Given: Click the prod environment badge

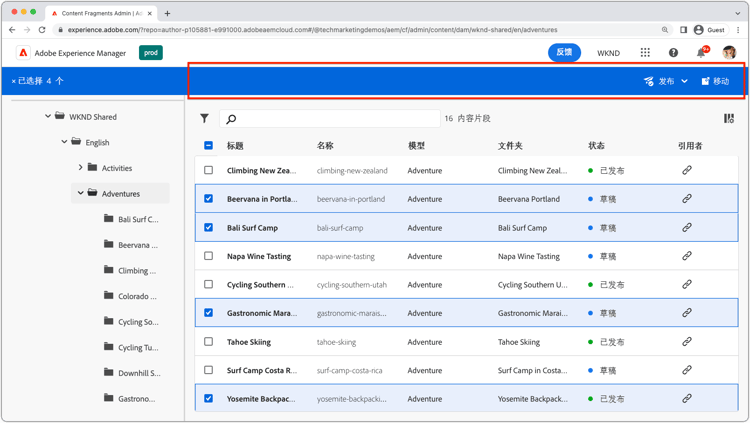Looking at the screenshot, I should pyautogui.click(x=151, y=53).
